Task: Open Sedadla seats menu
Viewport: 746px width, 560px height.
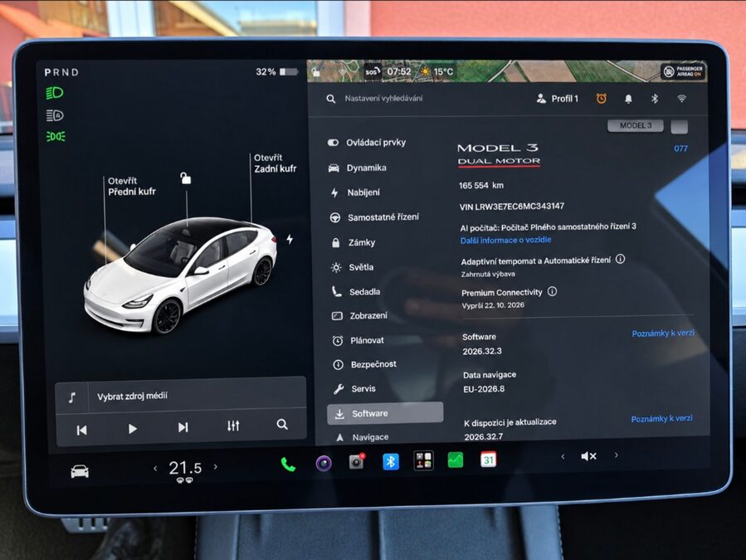Action: pyautogui.click(x=356, y=292)
